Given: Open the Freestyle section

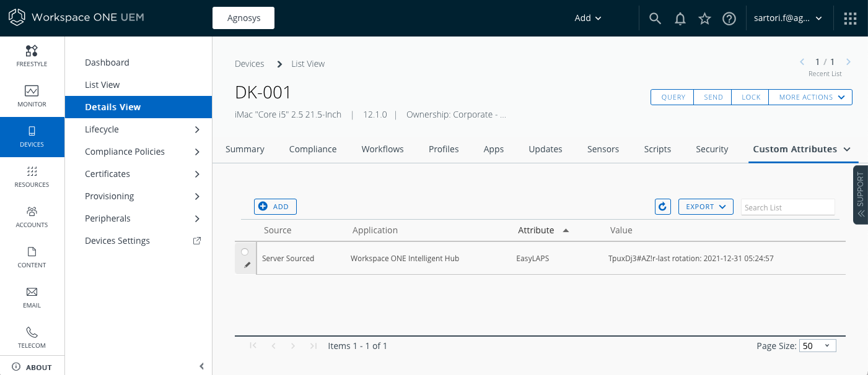Looking at the screenshot, I should coord(32,56).
